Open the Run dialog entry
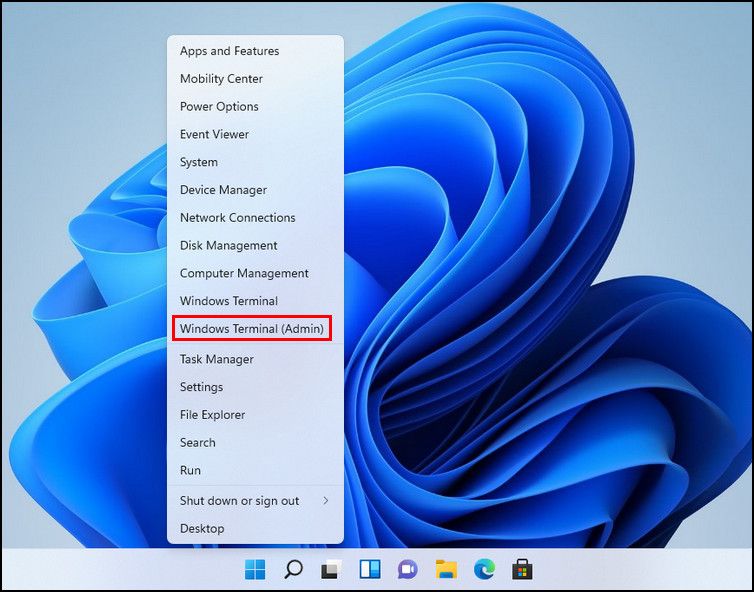This screenshot has width=754, height=592. (190, 471)
